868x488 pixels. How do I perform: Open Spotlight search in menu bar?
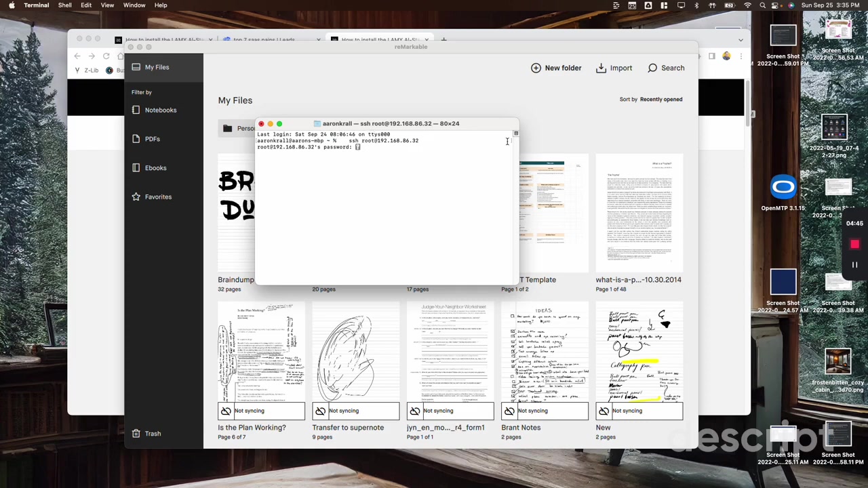(x=763, y=5)
